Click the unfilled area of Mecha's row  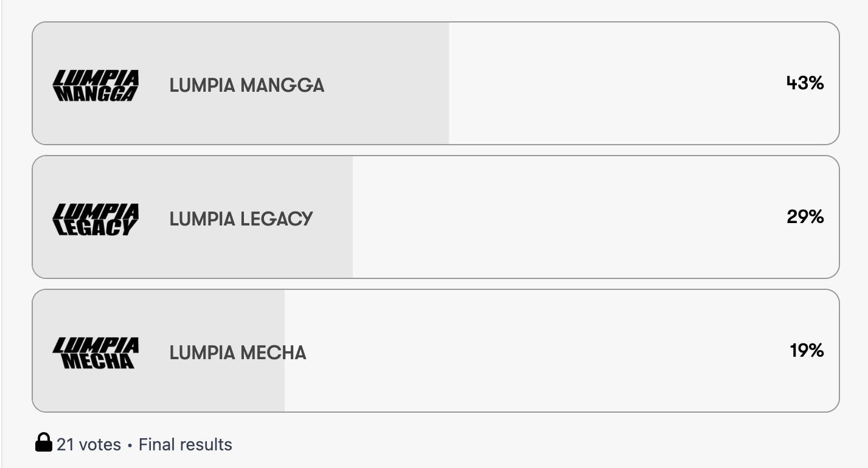[517, 351]
